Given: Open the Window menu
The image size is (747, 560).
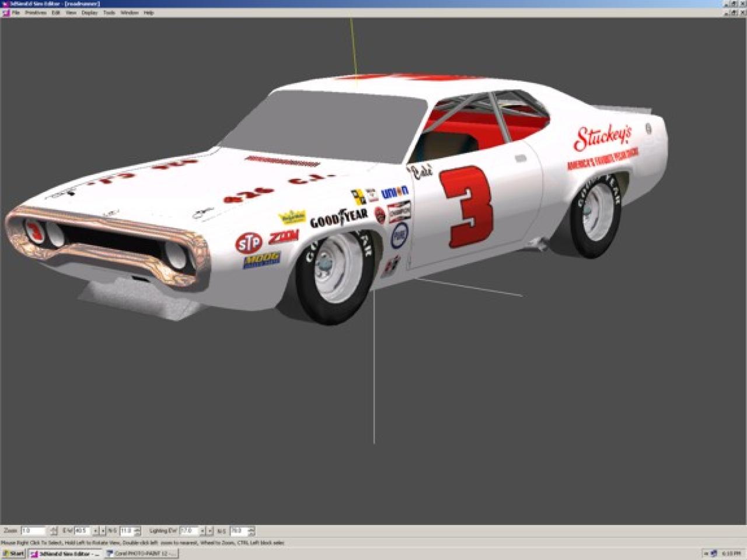Looking at the screenshot, I should (129, 12).
